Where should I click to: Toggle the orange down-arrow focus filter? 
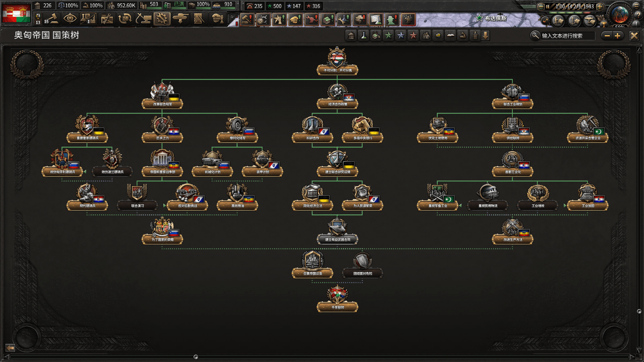tap(485, 35)
